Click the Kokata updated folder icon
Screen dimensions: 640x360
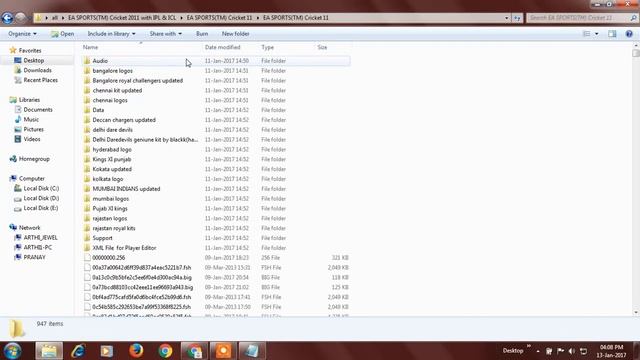click(x=87, y=169)
